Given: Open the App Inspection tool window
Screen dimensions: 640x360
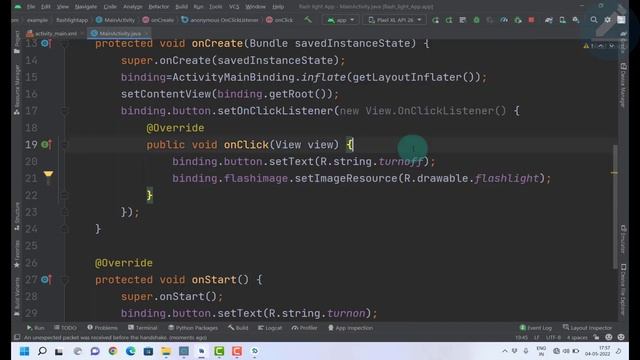Looking at the screenshot, I should [x=351, y=328].
